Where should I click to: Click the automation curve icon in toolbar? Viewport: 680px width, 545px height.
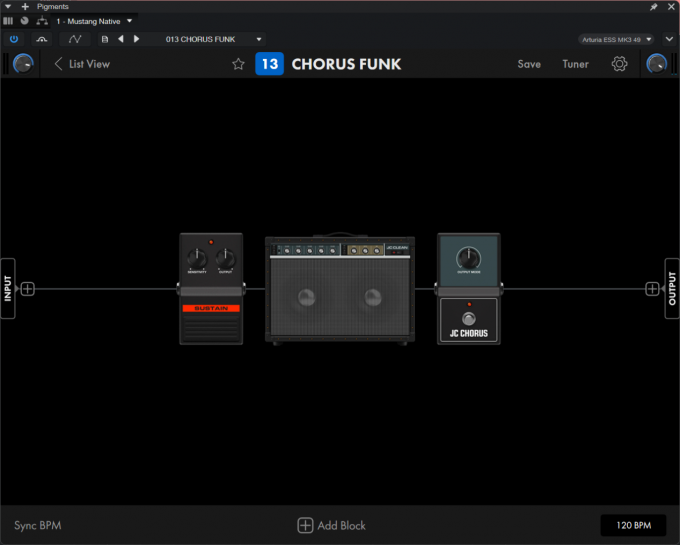(x=75, y=39)
